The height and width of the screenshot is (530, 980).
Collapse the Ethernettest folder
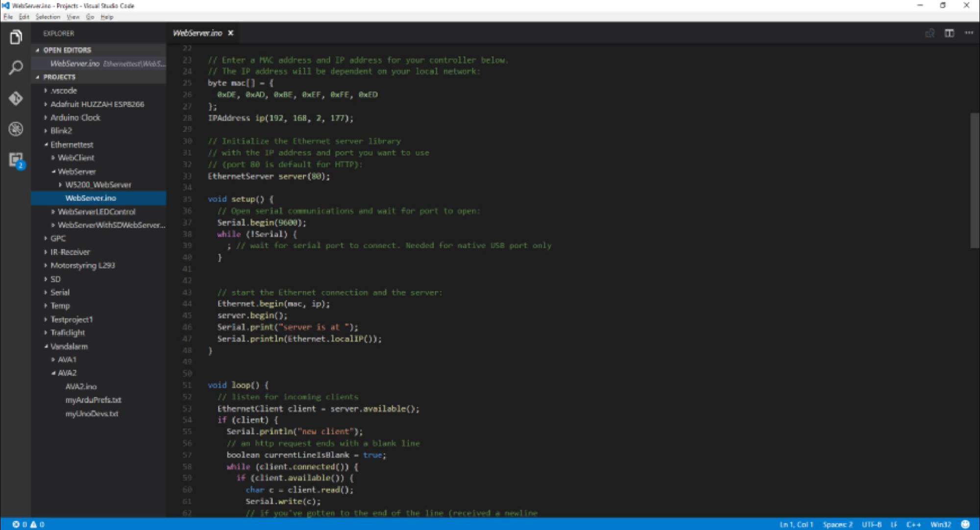point(72,145)
